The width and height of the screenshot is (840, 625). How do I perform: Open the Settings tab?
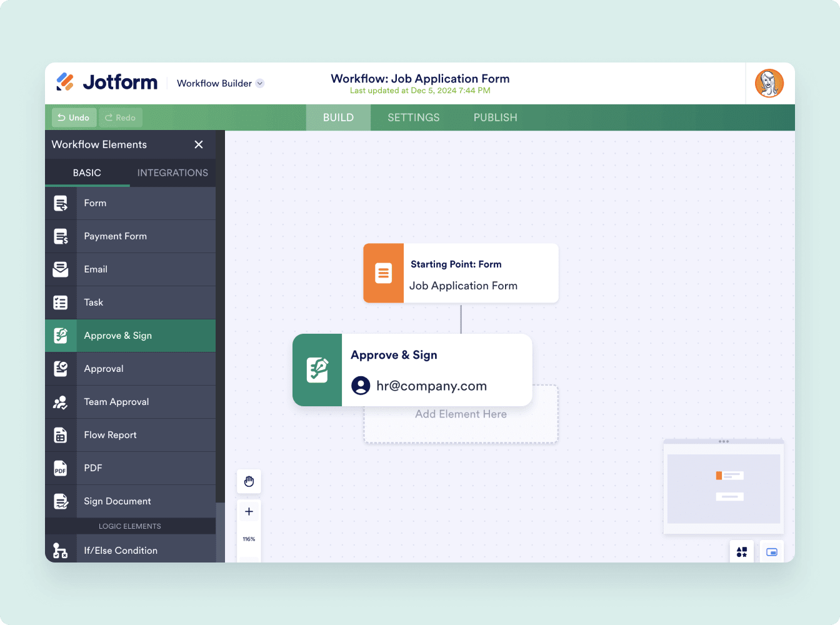pos(413,117)
